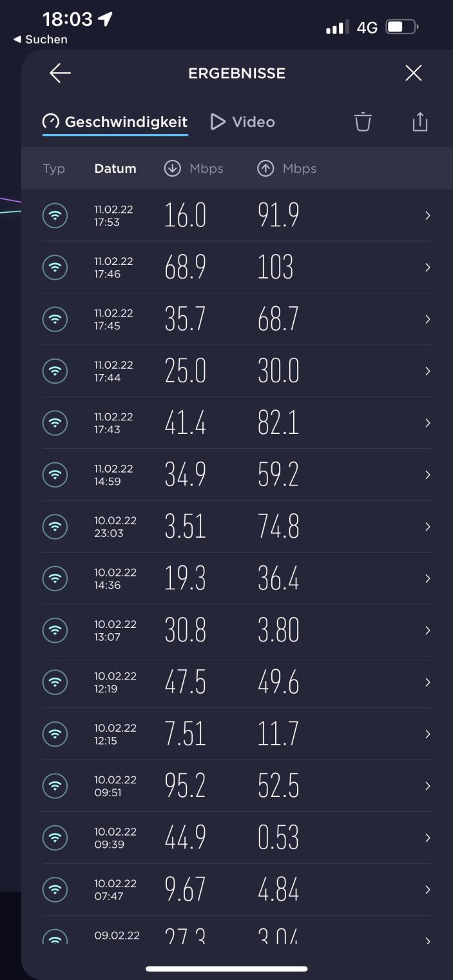Tap the share export icon

click(419, 122)
